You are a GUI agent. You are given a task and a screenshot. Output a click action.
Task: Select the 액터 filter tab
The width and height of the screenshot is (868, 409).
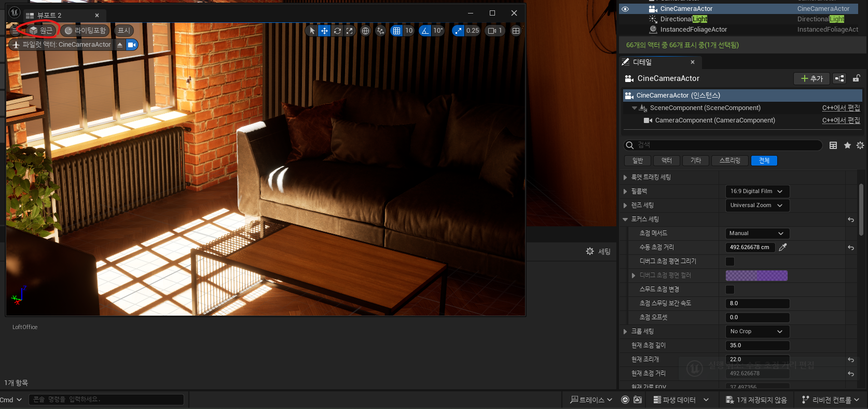point(667,161)
